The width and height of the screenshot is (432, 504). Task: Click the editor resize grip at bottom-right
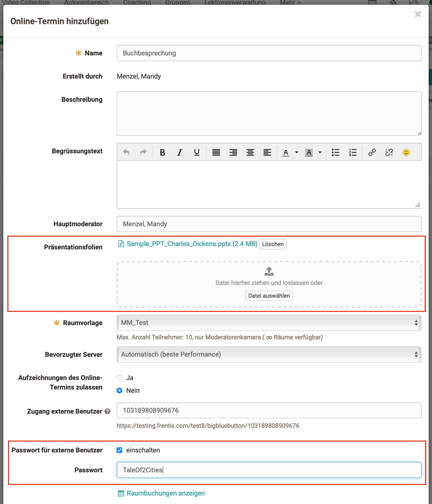click(x=418, y=205)
